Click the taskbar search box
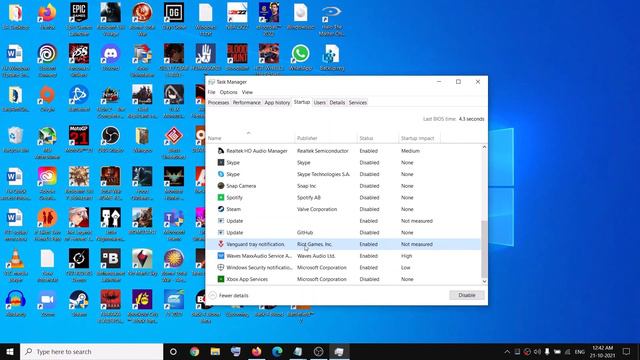Viewport: 640px width, 360px height. [92, 351]
